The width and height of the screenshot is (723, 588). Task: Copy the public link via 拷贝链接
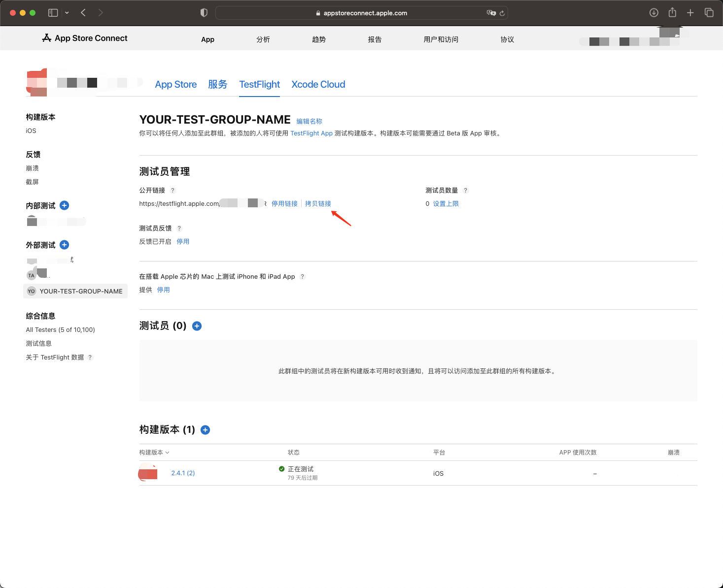click(318, 204)
